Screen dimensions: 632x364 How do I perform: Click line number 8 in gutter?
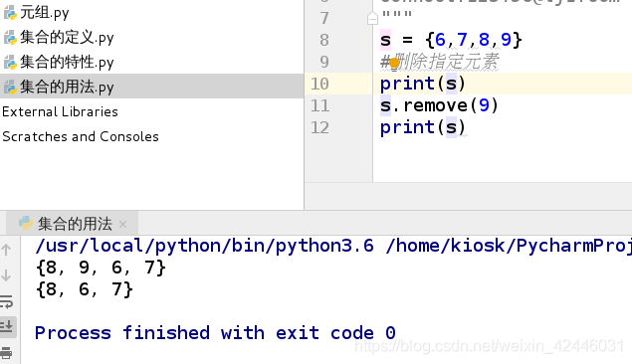(x=324, y=40)
